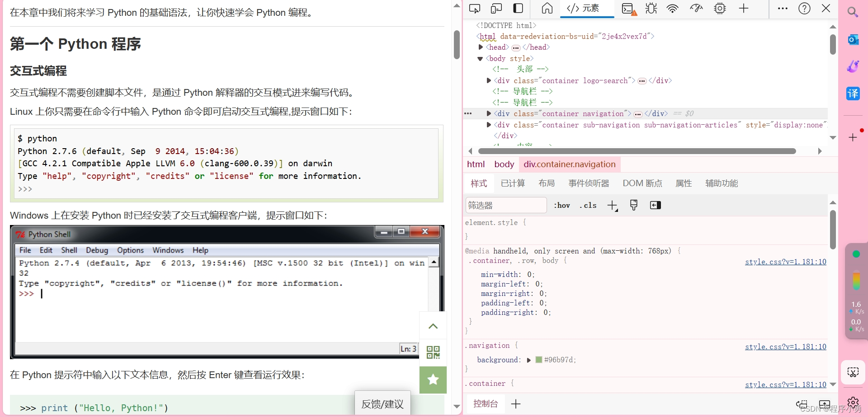868x417 pixels.
Task: Select html in the breadcrumb trail
Action: 476,164
